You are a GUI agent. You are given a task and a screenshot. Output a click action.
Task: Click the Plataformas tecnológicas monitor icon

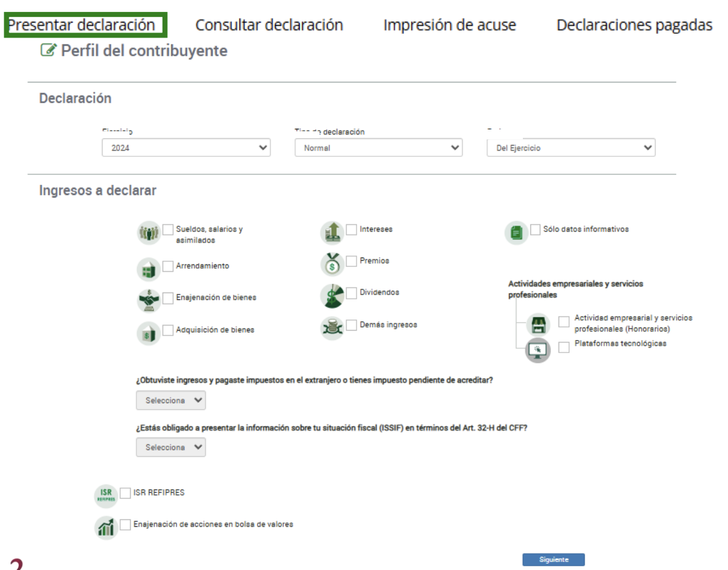(x=537, y=350)
